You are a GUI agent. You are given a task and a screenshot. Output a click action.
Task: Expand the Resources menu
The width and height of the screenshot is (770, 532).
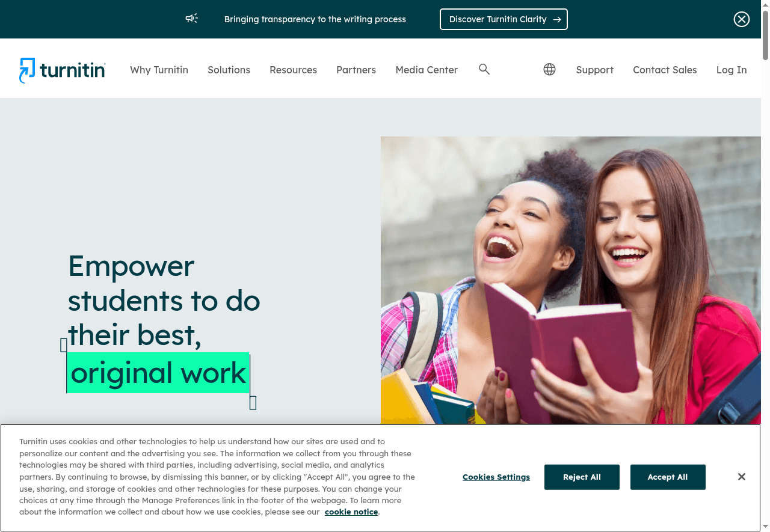293,70
